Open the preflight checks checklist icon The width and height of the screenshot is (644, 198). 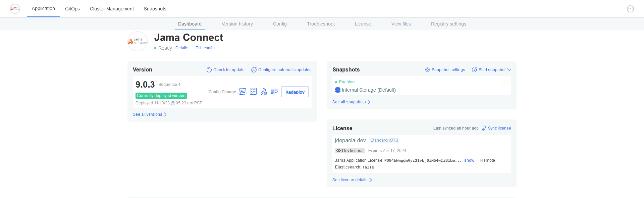pos(253,92)
